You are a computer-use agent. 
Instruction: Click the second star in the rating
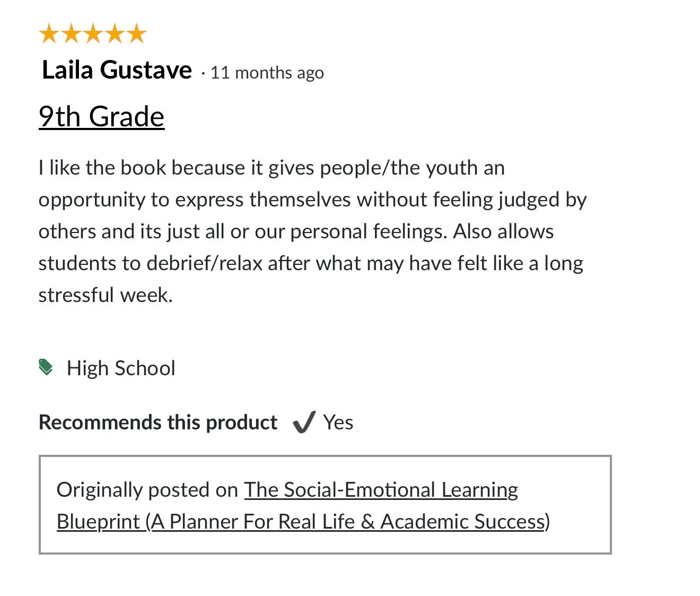(x=71, y=33)
